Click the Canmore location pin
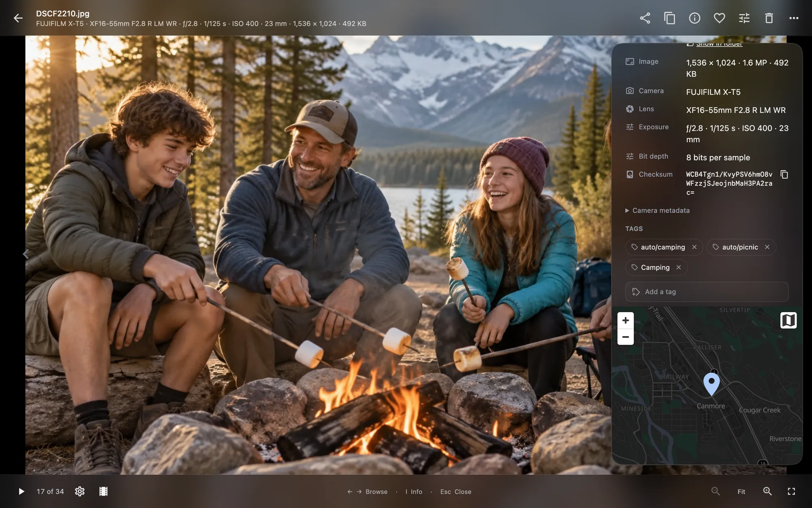 (711, 384)
